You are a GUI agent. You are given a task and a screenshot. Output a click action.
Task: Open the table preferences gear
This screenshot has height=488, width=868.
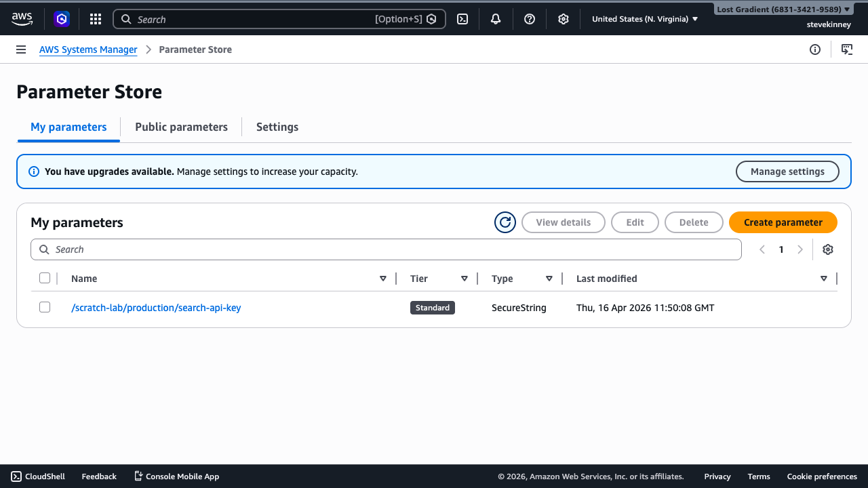[x=828, y=249]
